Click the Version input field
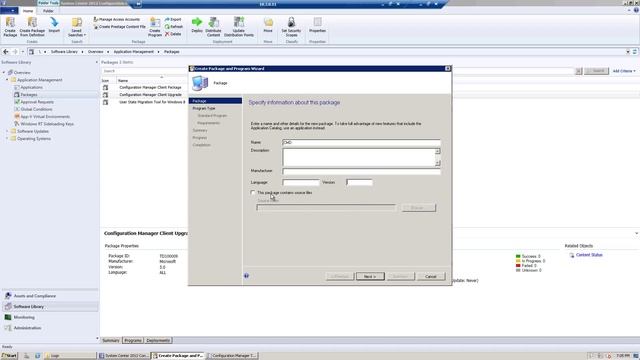This screenshot has width=640, height=360. [359, 182]
